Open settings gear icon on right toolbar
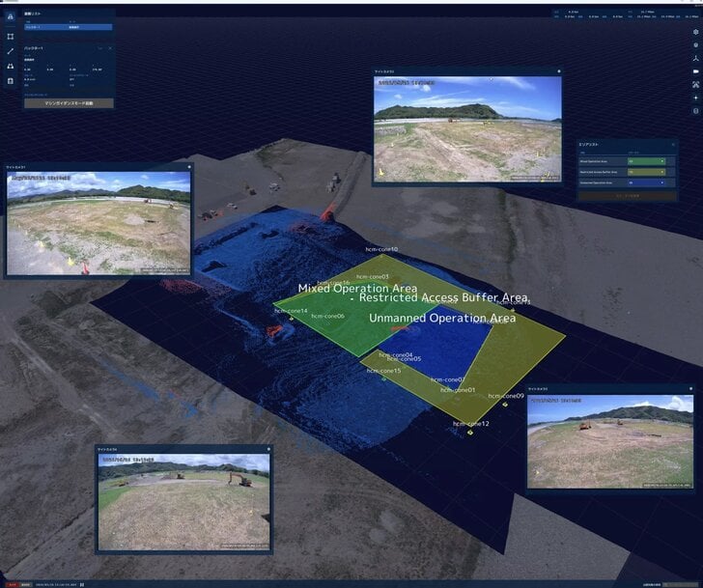The height and width of the screenshot is (588, 703). (696, 32)
